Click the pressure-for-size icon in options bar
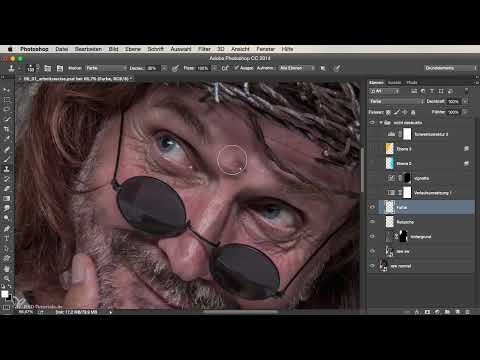This screenshot has height=360, width=480. pos(337,68)
